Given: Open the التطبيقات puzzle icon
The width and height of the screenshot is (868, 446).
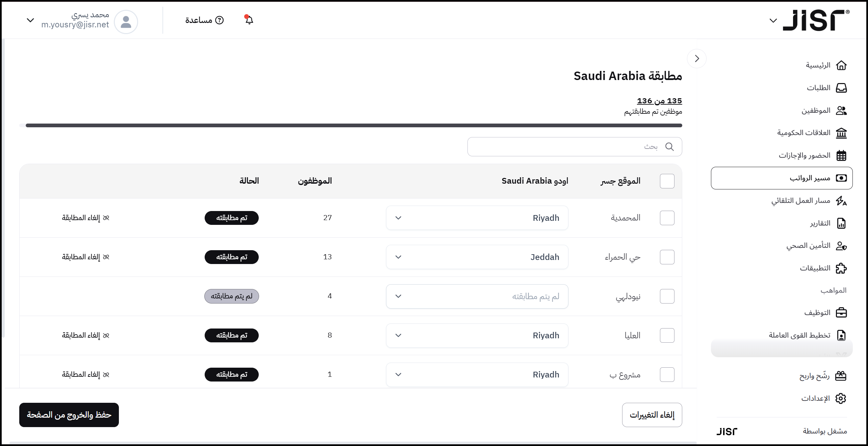Looking at the screenshot, I should pos(841,268).
